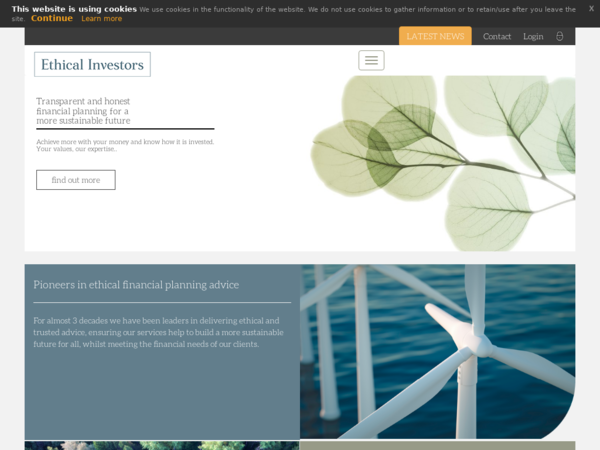Click the Ethical Investors logo
The width and height of the screenshot is (600, 450).
(92, 64)
